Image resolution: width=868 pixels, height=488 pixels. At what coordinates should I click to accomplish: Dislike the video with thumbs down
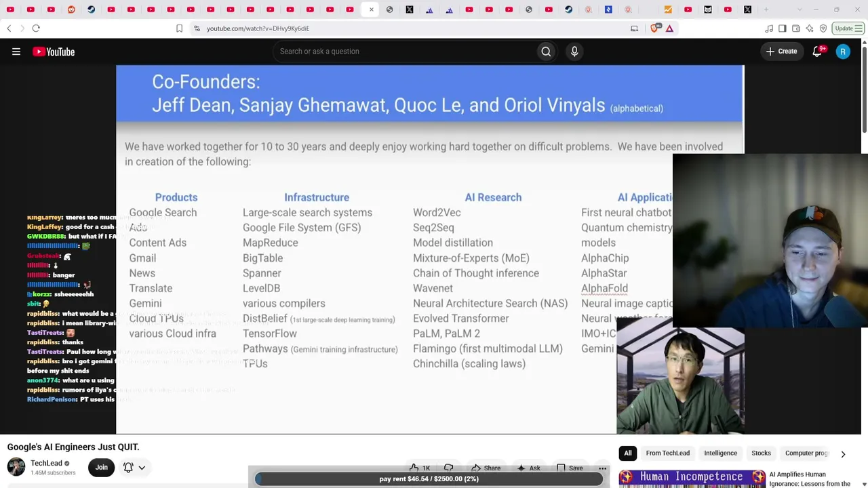pyautogui.click(x=449, y=467)
